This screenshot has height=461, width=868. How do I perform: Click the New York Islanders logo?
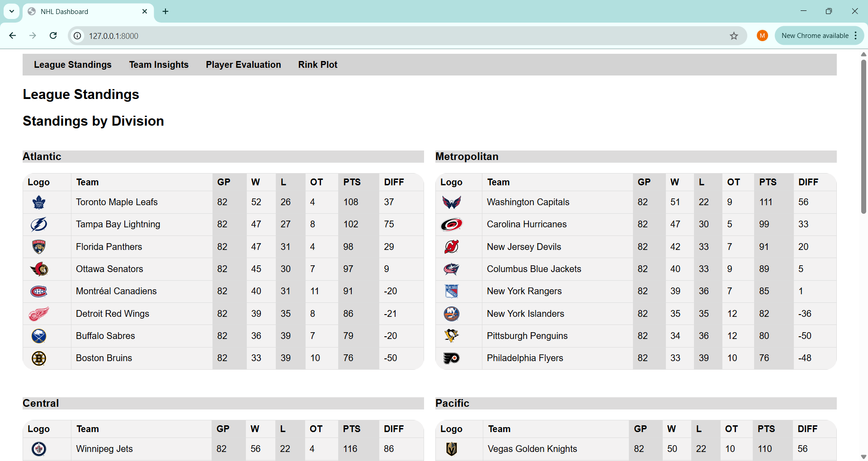click(x=452, y=314)
